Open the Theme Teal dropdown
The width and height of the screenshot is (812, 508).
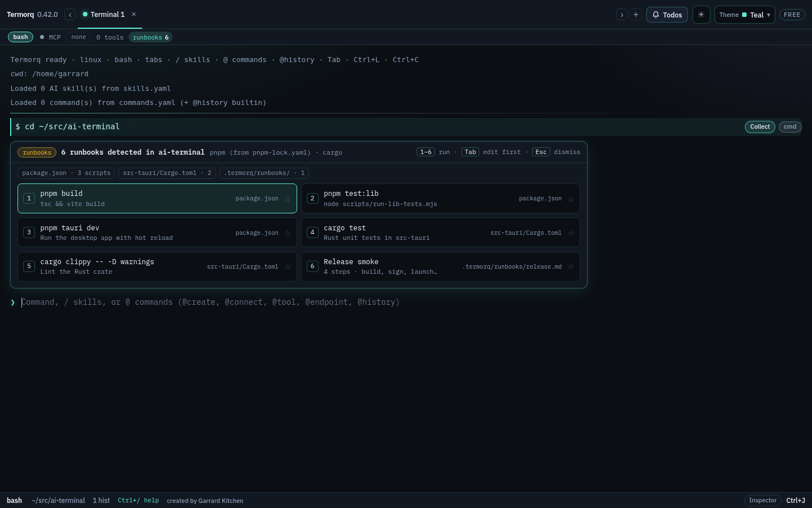click(x=744, y=15)
